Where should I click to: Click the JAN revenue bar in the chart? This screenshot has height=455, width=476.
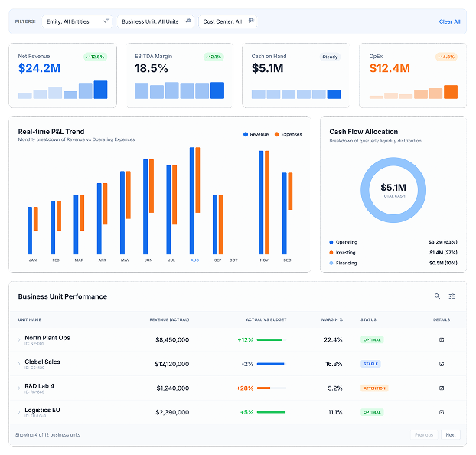30,231
